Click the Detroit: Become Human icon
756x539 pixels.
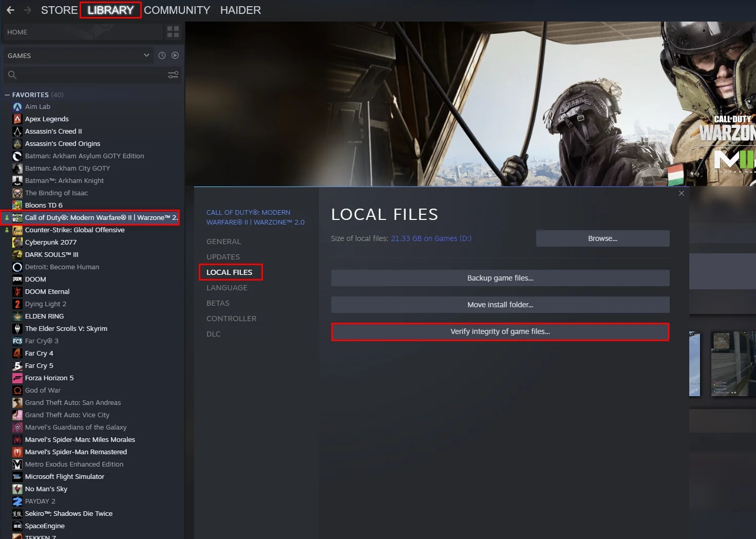(17, 267)
